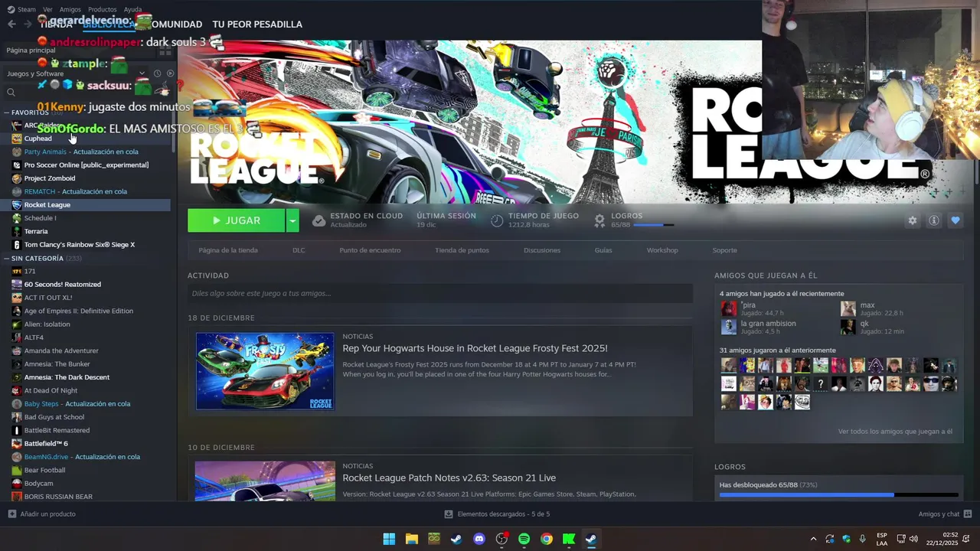This screenshot has width=980, height=551.
Task: Sort library by recent activity clock icon
Action: coord(157,73)
